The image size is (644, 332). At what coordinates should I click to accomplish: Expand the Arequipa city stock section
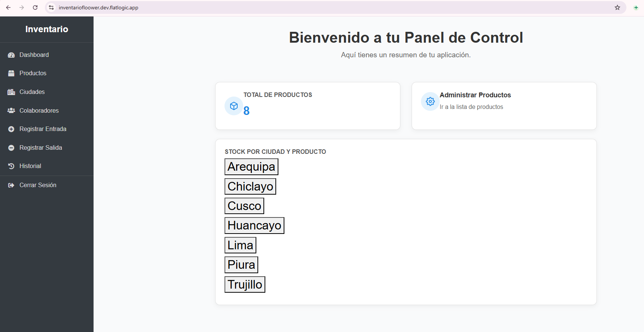(251, 167)
